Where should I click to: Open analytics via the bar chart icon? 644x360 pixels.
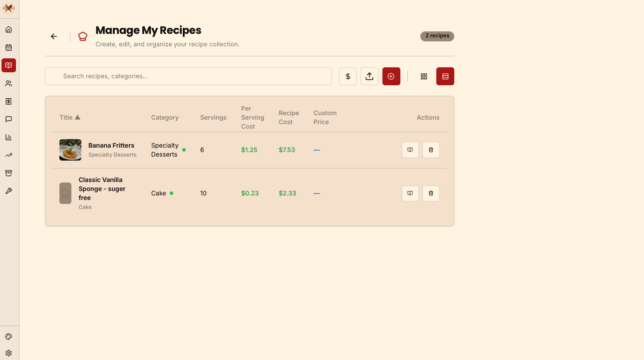coord(8,137)
